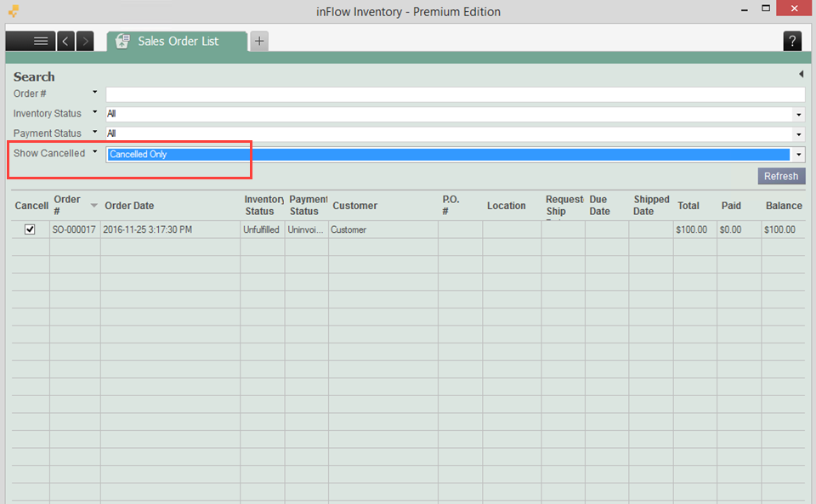Click the Unfulfilled status cell

[x=262, y=229]
